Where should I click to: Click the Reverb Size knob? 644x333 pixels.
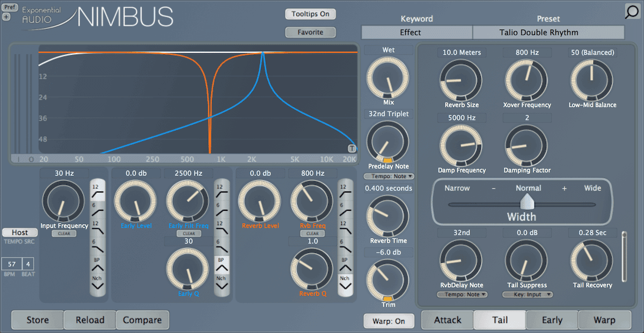(x=461, y=80)
